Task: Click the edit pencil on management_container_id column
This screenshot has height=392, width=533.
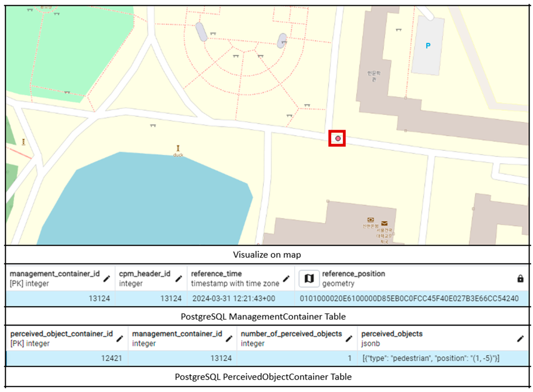Action: [x=107, y=278]
